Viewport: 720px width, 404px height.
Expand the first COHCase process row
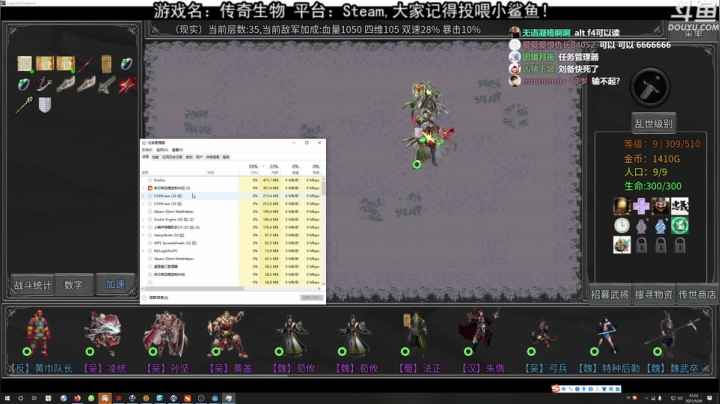coord(143,196)
